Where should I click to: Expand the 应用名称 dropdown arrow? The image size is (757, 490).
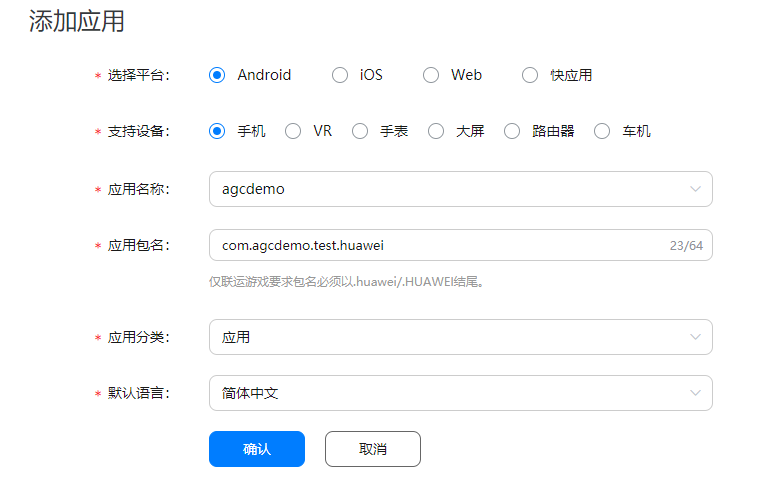(695, 189)
